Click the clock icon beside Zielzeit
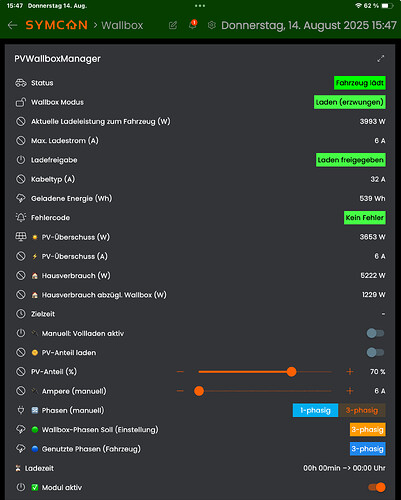401x500 pixels. [21, 314]
